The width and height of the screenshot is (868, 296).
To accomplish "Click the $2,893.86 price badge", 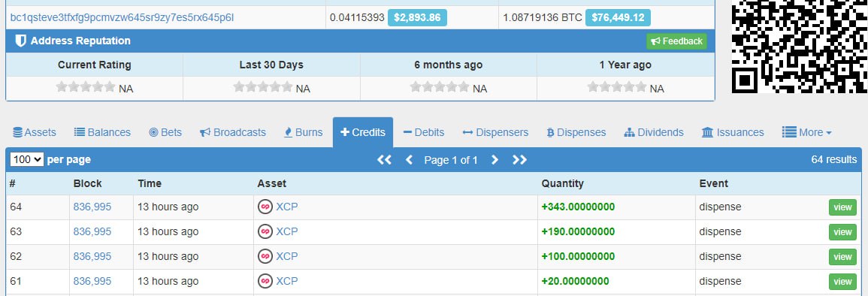I will point(417,18).
